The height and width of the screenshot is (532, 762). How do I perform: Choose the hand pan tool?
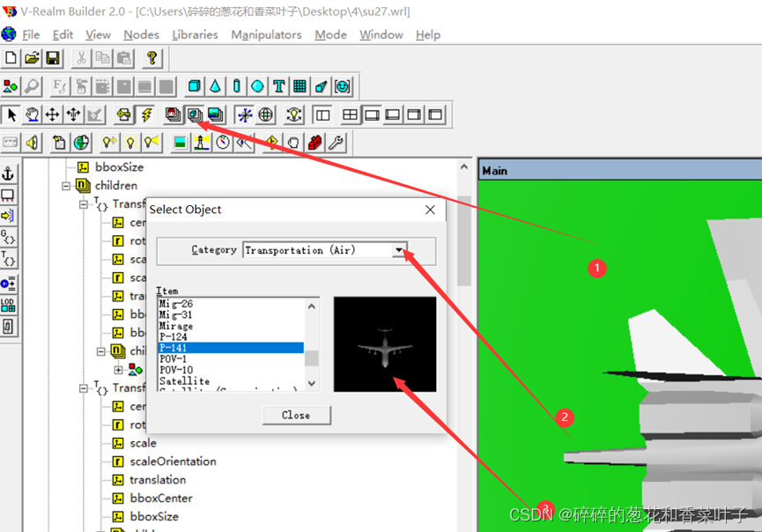(x=32, y=115)
